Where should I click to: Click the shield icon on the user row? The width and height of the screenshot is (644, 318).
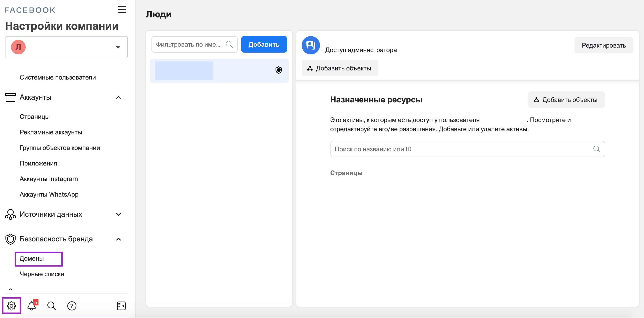[x=279, y=70]
